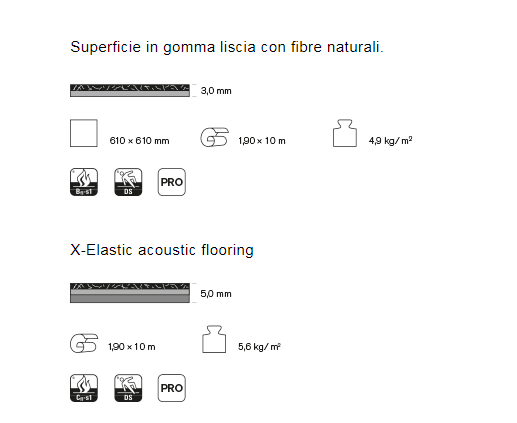This screenshot has width=517, height=423.
Task: Click the Bfl-s1 fire rating icon
Action: coord(84,182)
